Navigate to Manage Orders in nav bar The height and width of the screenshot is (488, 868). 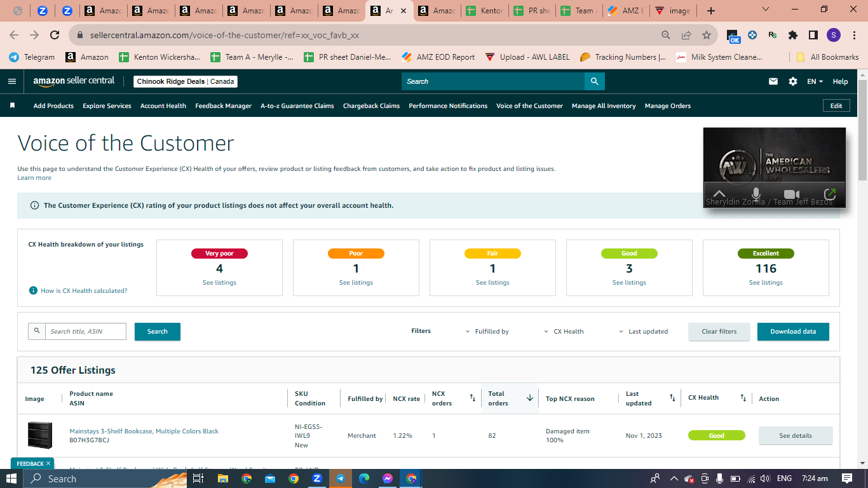point(668,105)
